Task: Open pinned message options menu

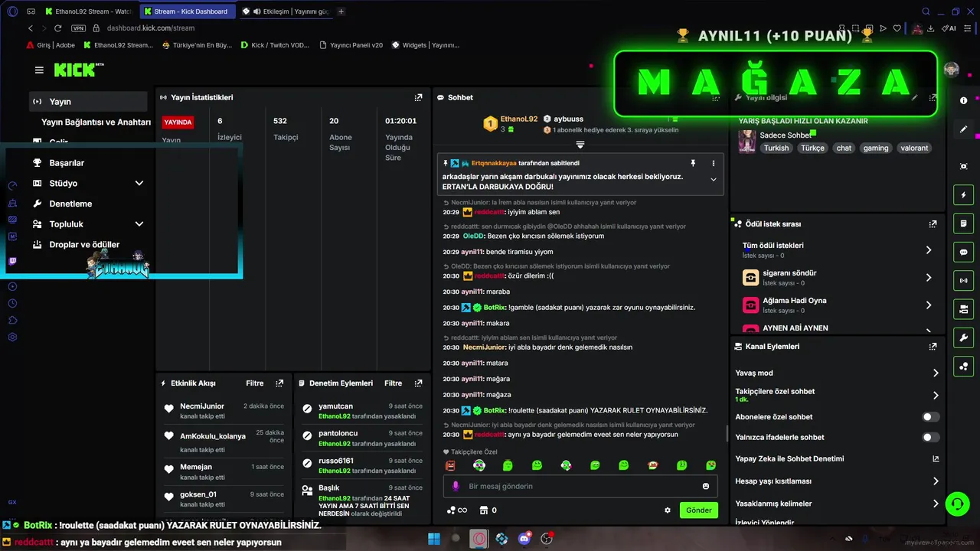Action: pyautogui.click(x=713, y=163)
